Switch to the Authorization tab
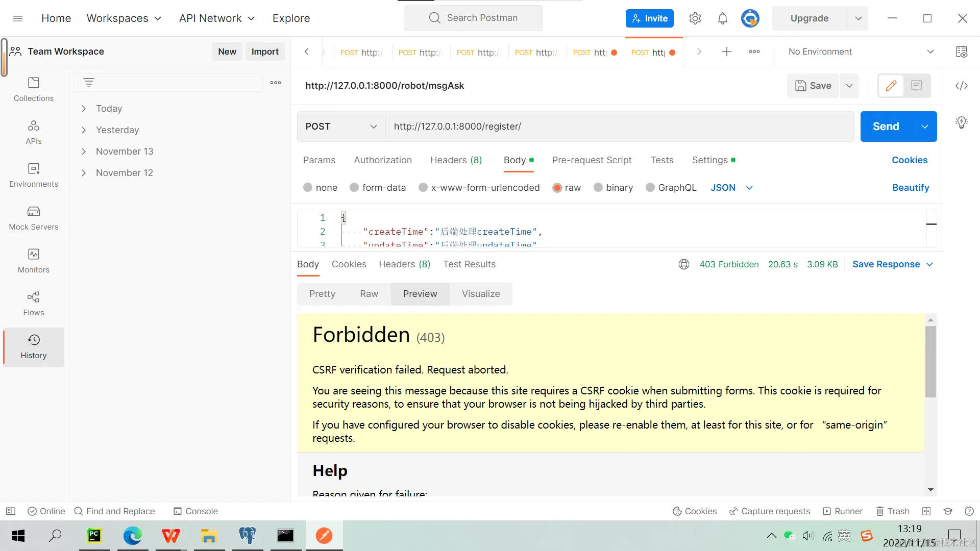The width and height of the screenshot is (980, 551). coord(383,160)
